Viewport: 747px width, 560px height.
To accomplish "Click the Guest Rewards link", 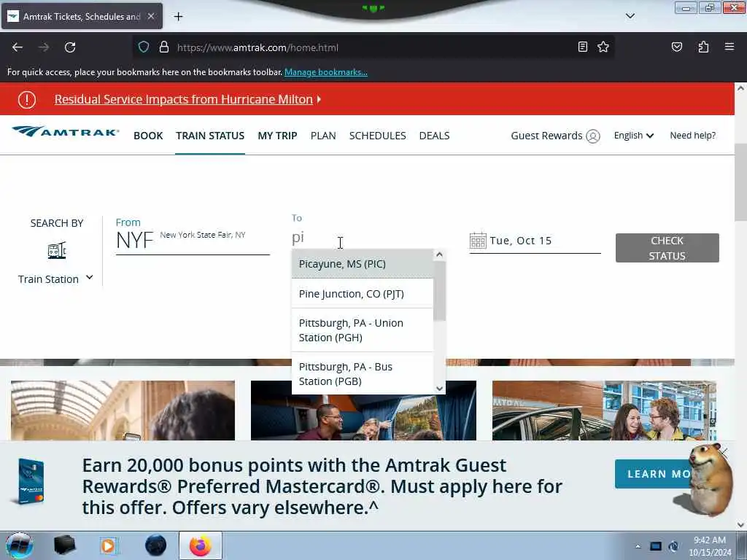I will [546, 136].
